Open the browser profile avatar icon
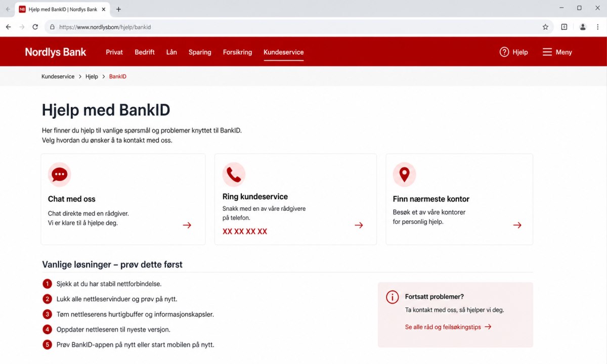 click(x=583, y=27)
